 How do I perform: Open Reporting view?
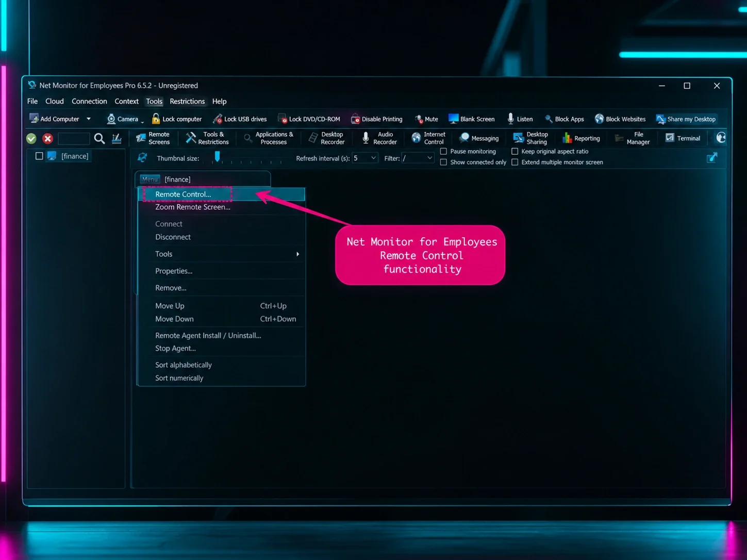pos(581,138)
